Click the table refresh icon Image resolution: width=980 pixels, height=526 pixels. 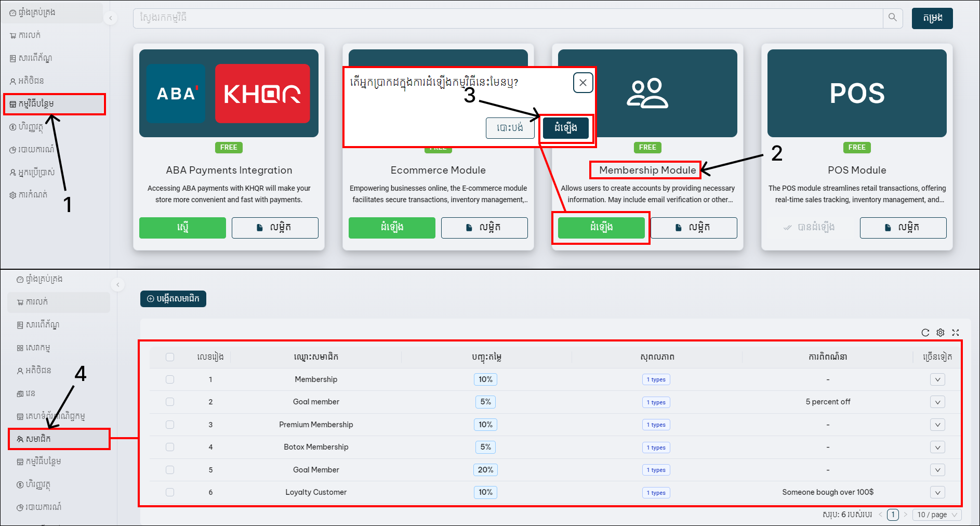point(925,333)
